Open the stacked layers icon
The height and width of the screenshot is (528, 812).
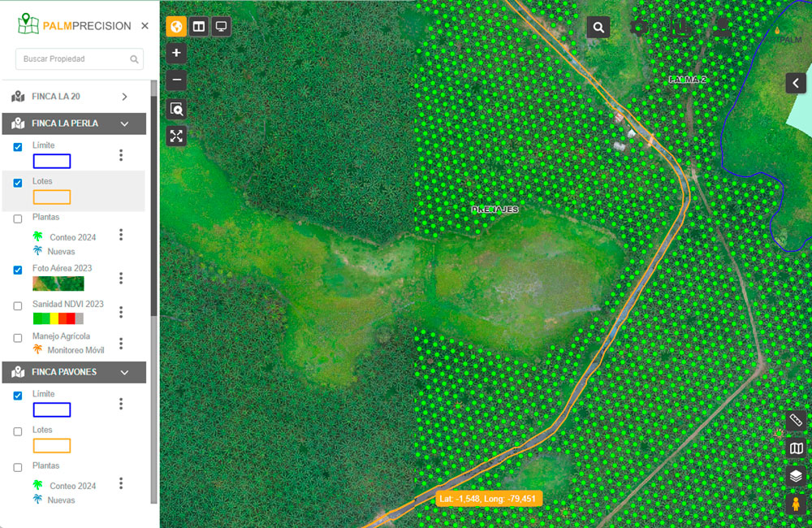click(x=796, y=476)
